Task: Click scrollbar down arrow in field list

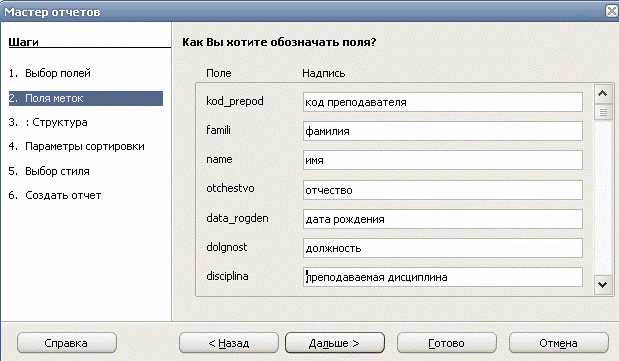Action: 602,284
